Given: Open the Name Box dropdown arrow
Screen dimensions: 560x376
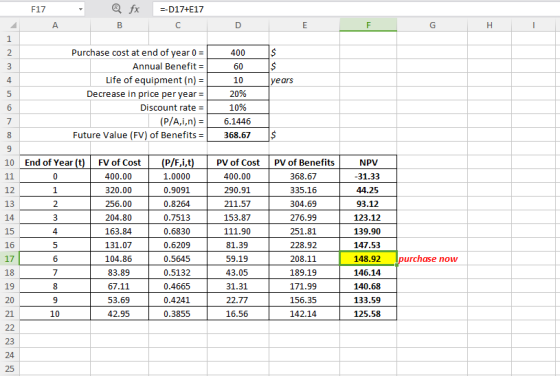Looking at the screenshot, I should [81, 9].
